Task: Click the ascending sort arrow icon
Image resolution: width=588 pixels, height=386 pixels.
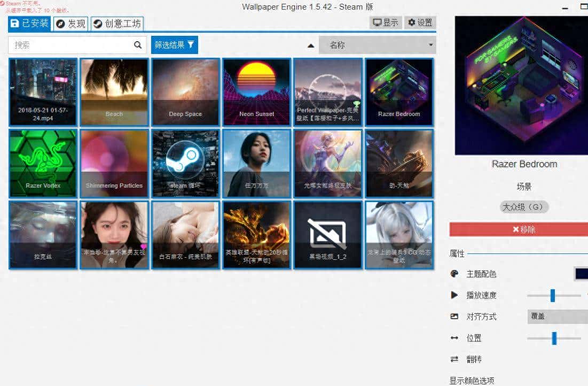Action: (x=311, y=45)
